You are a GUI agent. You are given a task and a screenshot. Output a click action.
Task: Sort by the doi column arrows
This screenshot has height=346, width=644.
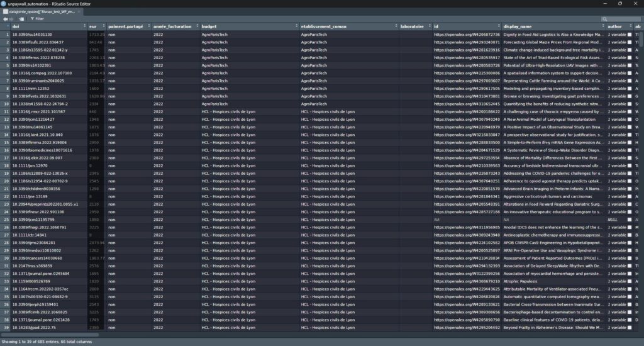pos(85,26)
